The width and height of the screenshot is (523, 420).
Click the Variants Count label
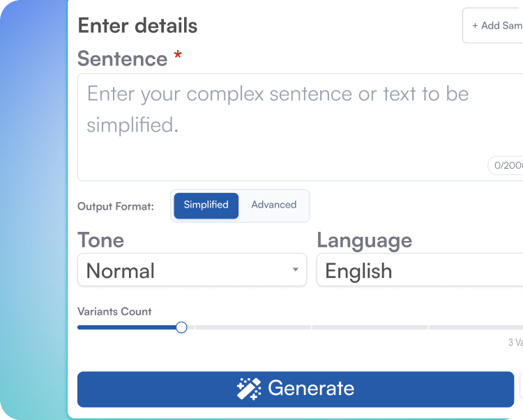click(x=114, y=311)
